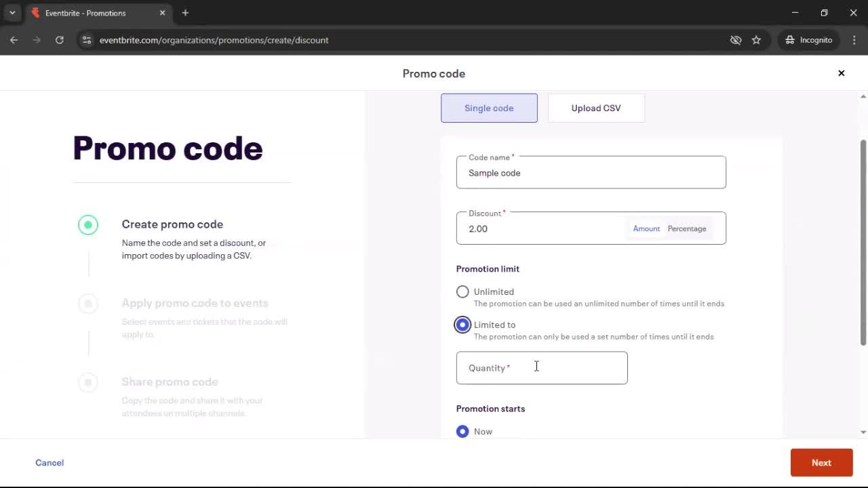Screen dimensions: 868x488
Task: Minimize the browser window
Action: pos(795,13)
